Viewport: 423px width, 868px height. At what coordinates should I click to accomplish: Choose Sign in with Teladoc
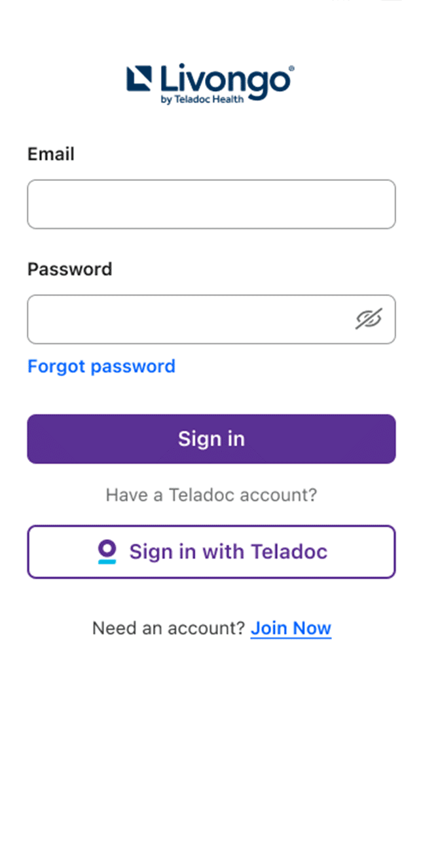[x=211, y=552]
